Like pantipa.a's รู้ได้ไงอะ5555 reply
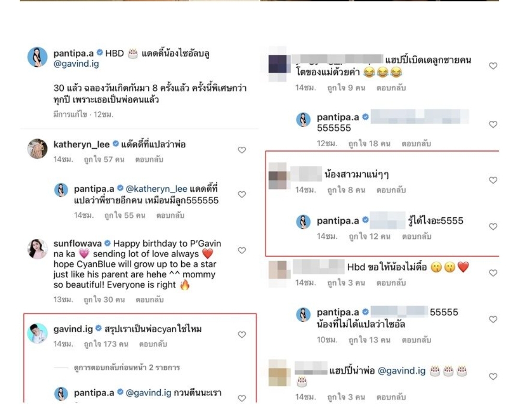The height and width of the screenshot is (420, 517). click(493, 226)
